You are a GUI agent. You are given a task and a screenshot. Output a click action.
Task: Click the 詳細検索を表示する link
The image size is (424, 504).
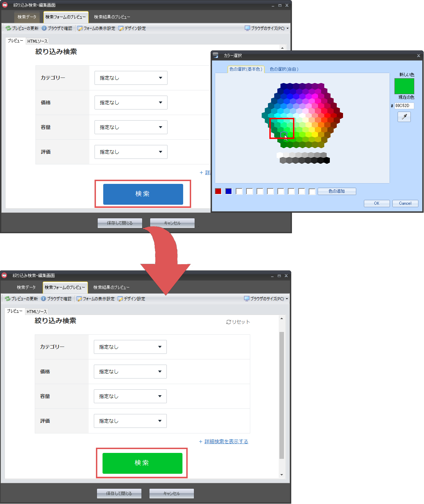point(226,441)
